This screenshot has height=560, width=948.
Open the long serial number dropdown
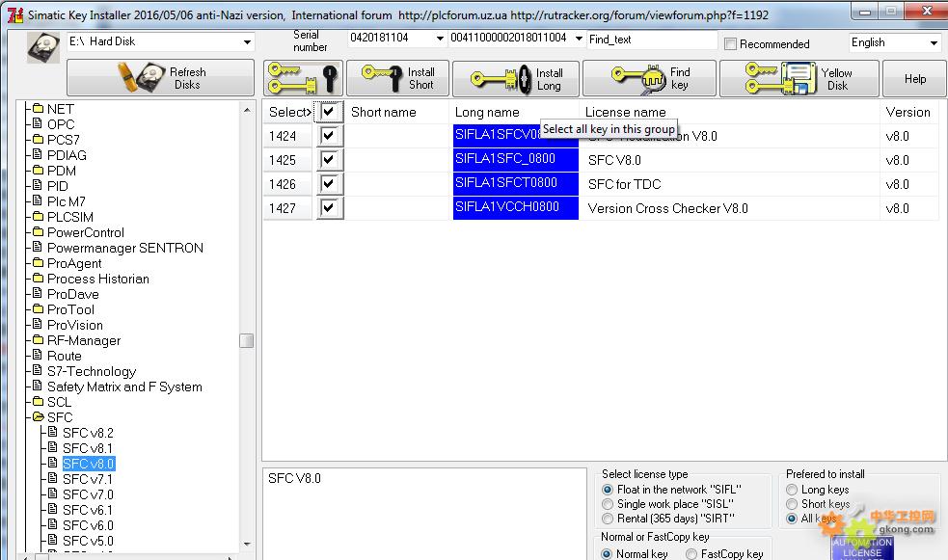tap(579, 38)
